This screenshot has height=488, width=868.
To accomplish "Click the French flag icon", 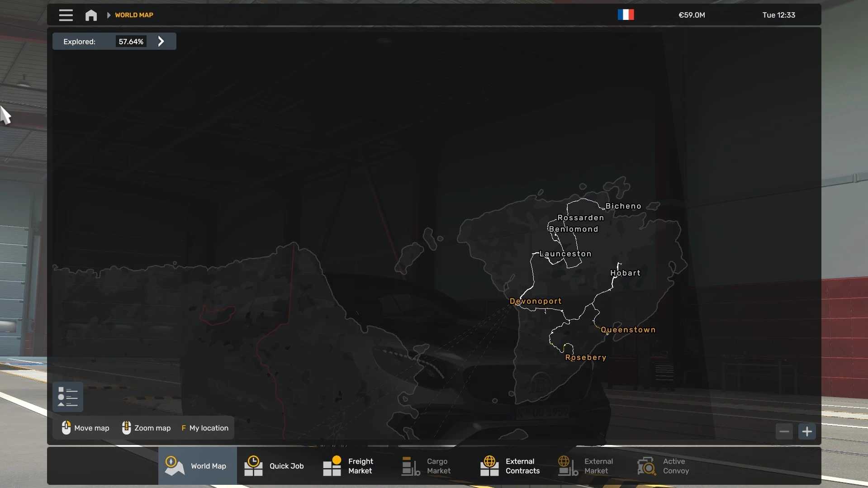I will (x=626, y=15).
